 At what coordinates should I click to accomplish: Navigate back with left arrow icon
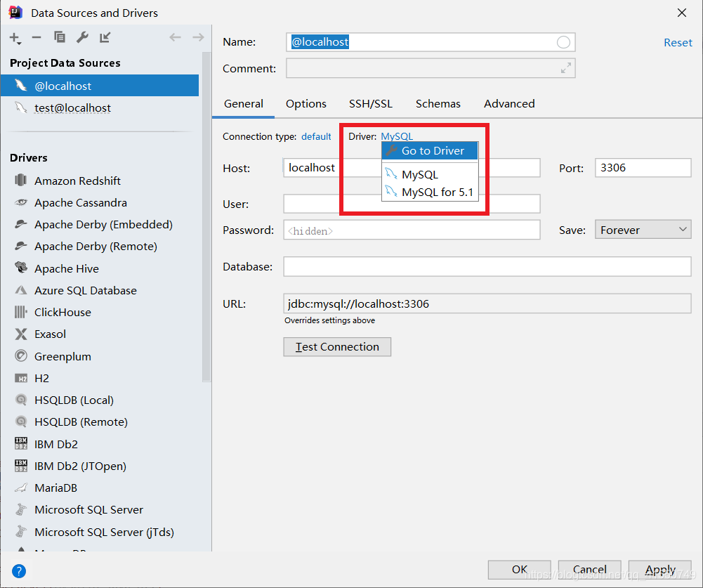tap(175, 37)
